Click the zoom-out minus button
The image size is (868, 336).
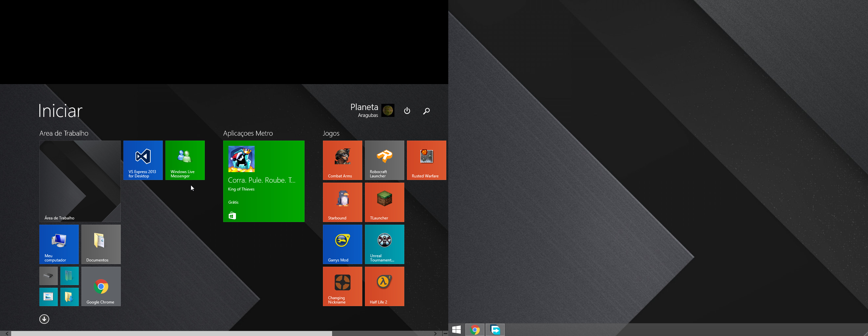point(445,333)
